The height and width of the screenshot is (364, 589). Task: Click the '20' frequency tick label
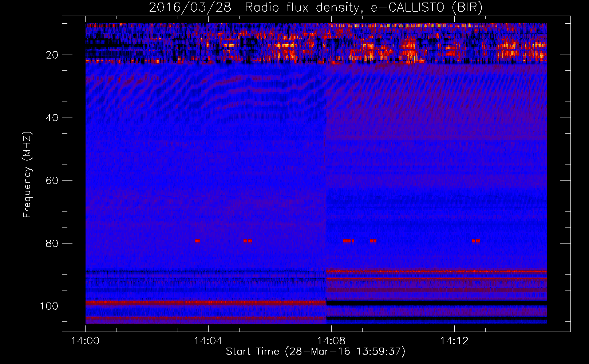52,55
